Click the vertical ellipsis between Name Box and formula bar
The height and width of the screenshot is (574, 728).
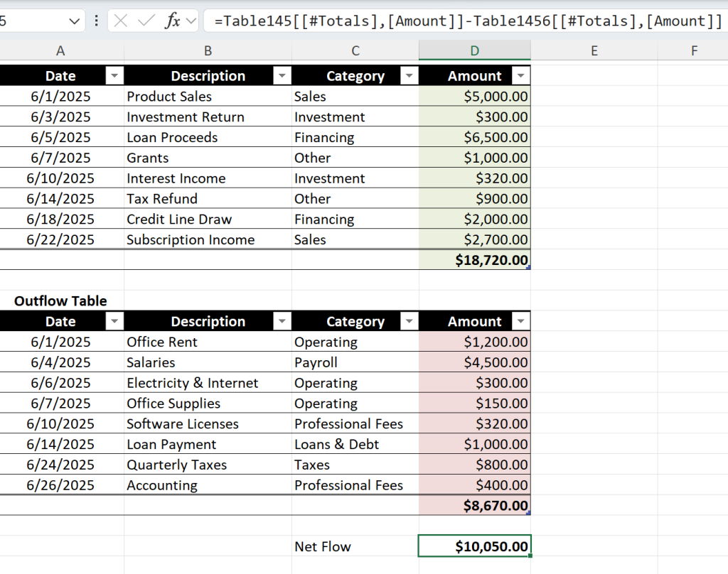click(97, 21)
